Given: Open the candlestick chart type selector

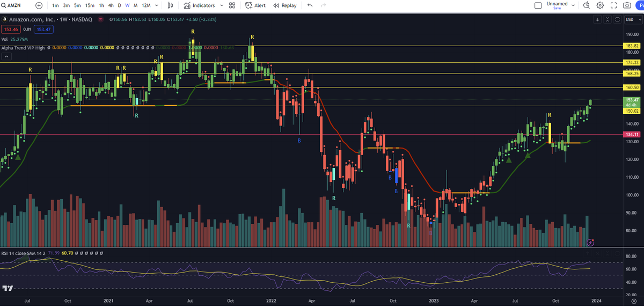Looking at the screenshot, I should point(170,5).
